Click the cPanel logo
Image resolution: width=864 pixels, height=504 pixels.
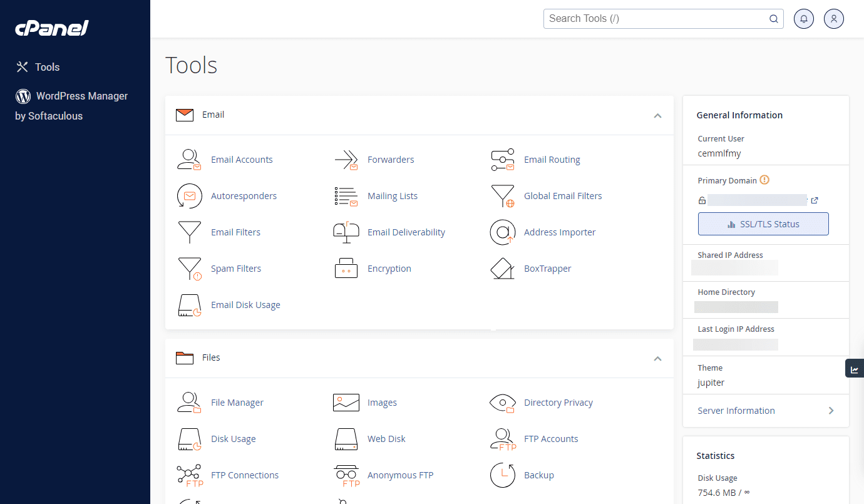[x=51, y=28]
